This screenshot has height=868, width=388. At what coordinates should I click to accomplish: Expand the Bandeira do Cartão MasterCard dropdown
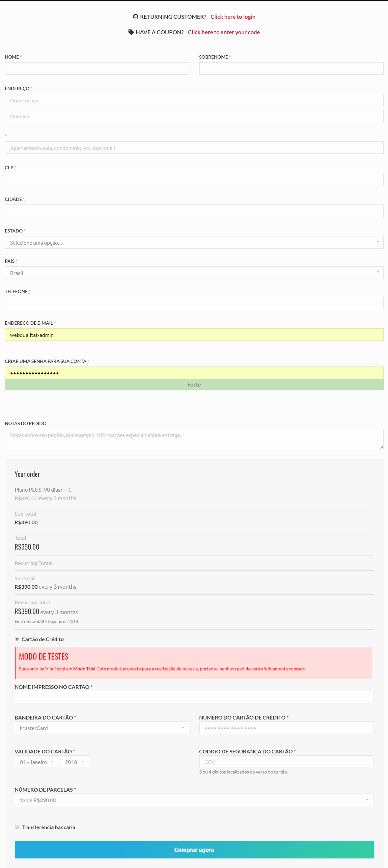coord(102,728)
